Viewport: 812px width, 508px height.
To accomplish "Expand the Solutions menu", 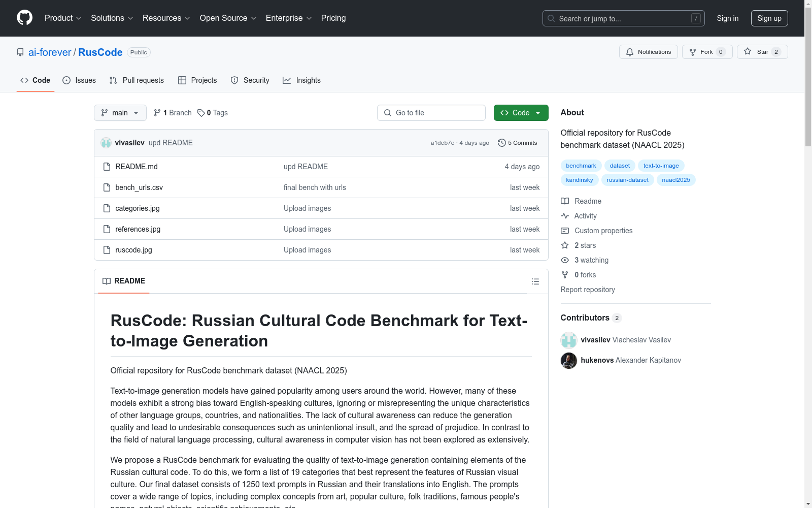I will point(112,18).
